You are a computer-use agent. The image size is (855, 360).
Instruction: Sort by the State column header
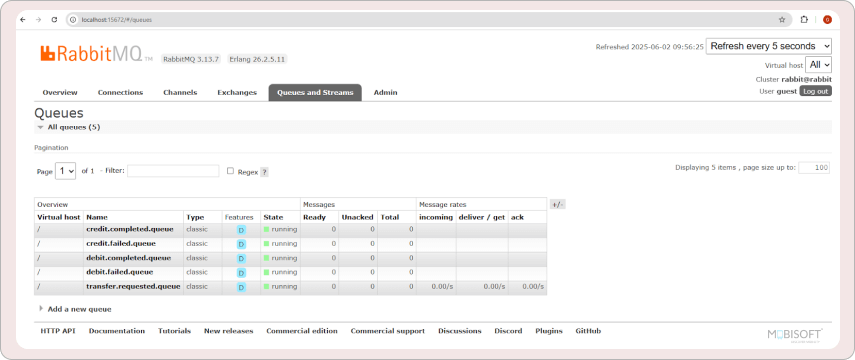(273, 217)
